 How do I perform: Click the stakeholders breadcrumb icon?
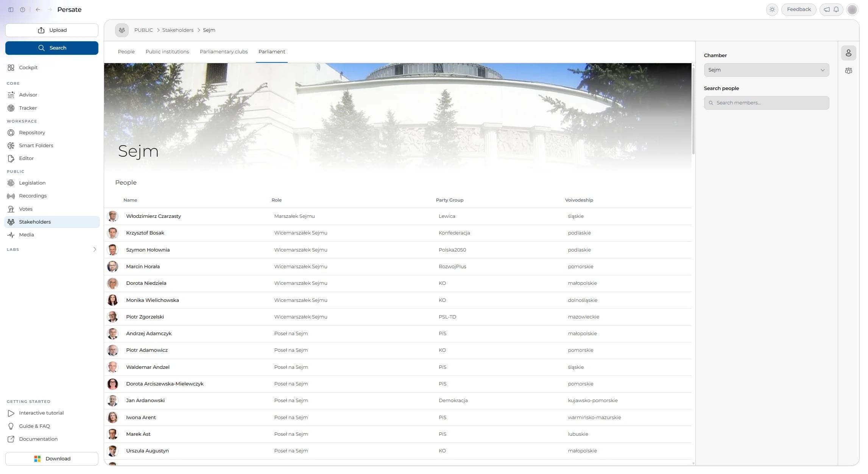click(x=122, y=30)
